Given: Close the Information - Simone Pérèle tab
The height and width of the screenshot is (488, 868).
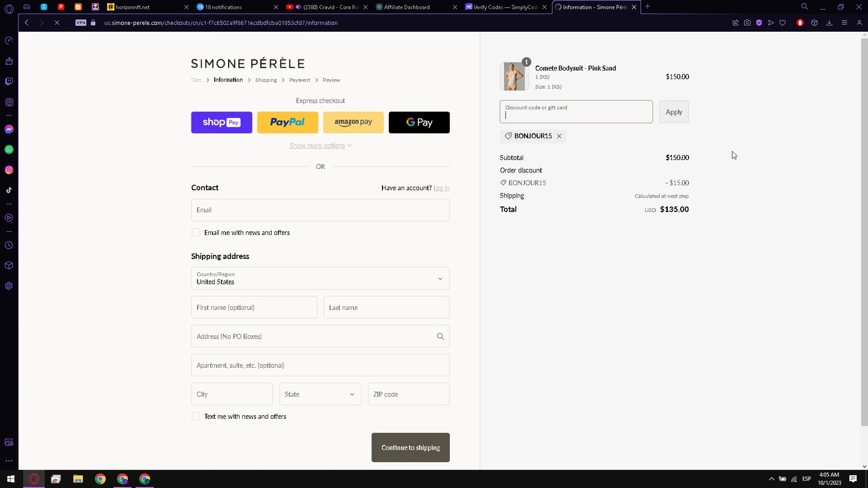Looking at the screenshot, I should click(634, 7).
